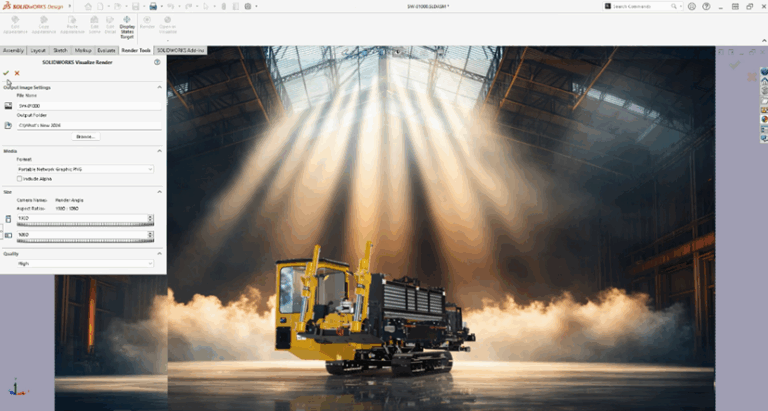
Task: Click the Redo icon in the top toolbar
Action: tap(189, 6)
